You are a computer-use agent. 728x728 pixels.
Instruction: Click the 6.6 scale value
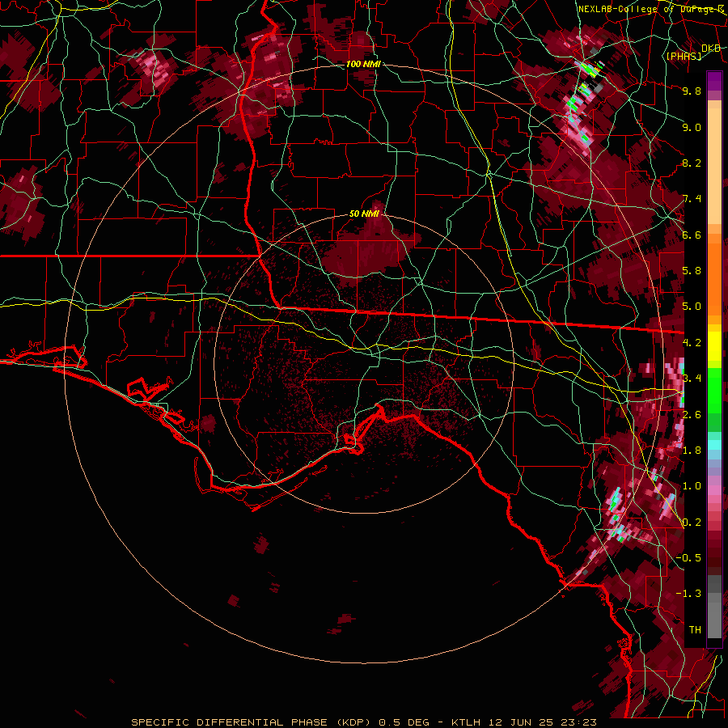[x=692, y=235]
